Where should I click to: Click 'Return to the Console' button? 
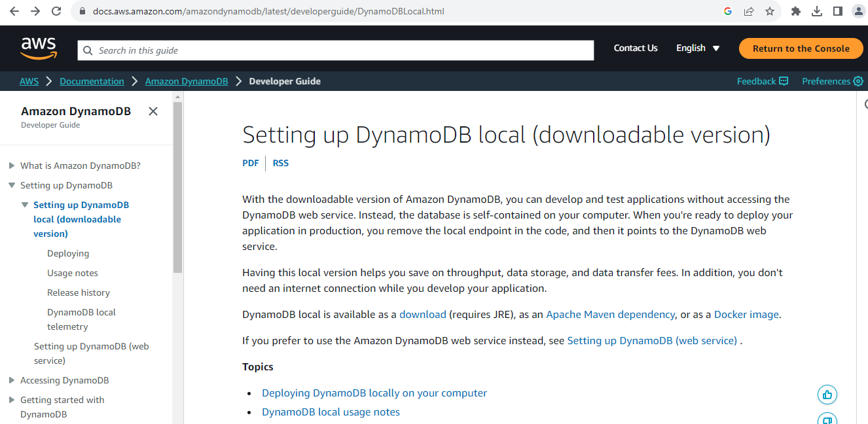801,48
